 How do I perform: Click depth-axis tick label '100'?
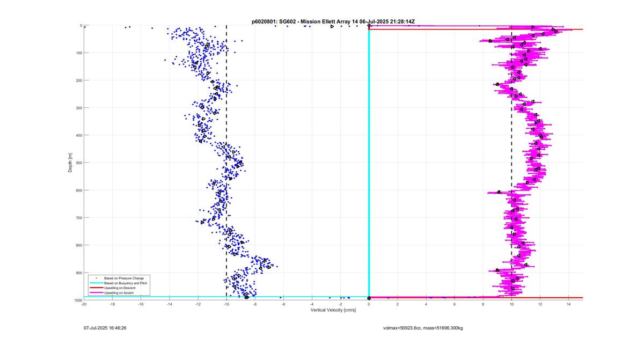78,53
